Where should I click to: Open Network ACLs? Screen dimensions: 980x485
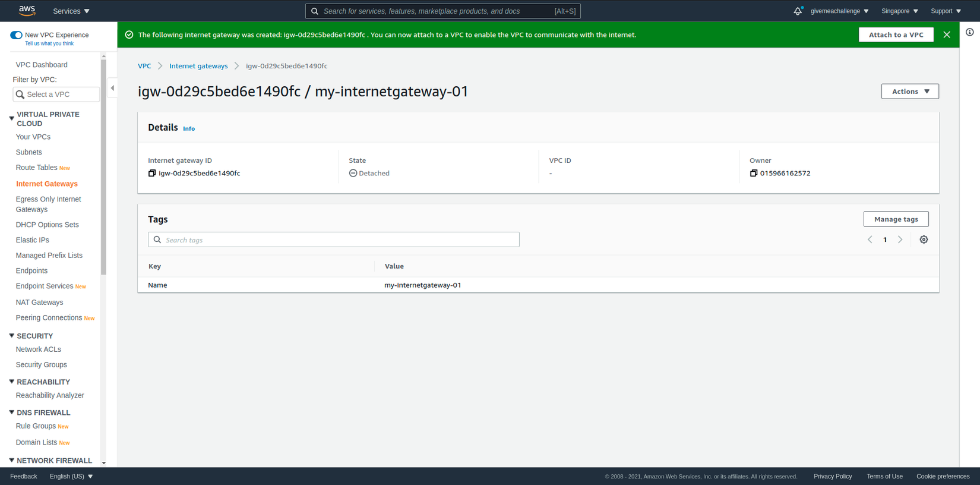pyautogui.click(x=39, y=349)
